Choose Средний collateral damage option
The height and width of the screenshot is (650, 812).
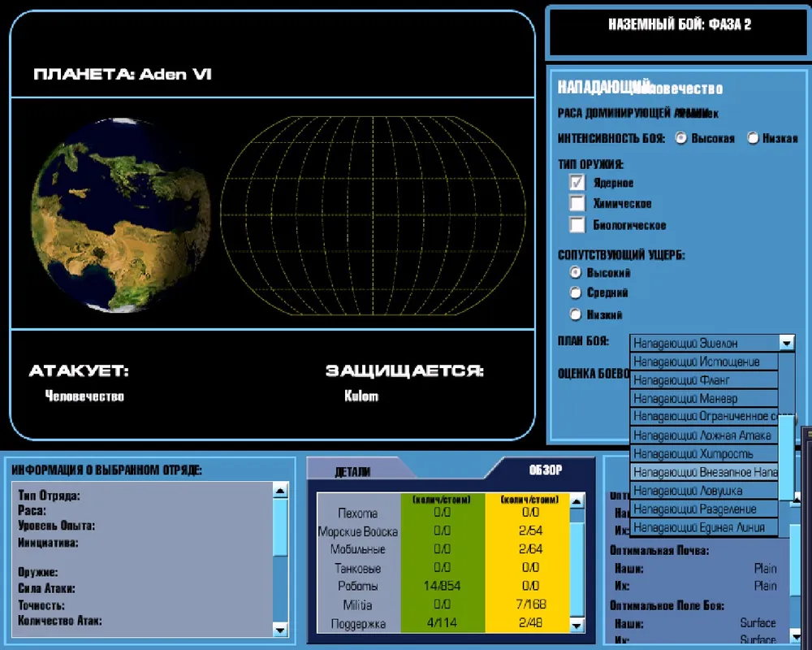pyautogui.click(x=576, y=292)
